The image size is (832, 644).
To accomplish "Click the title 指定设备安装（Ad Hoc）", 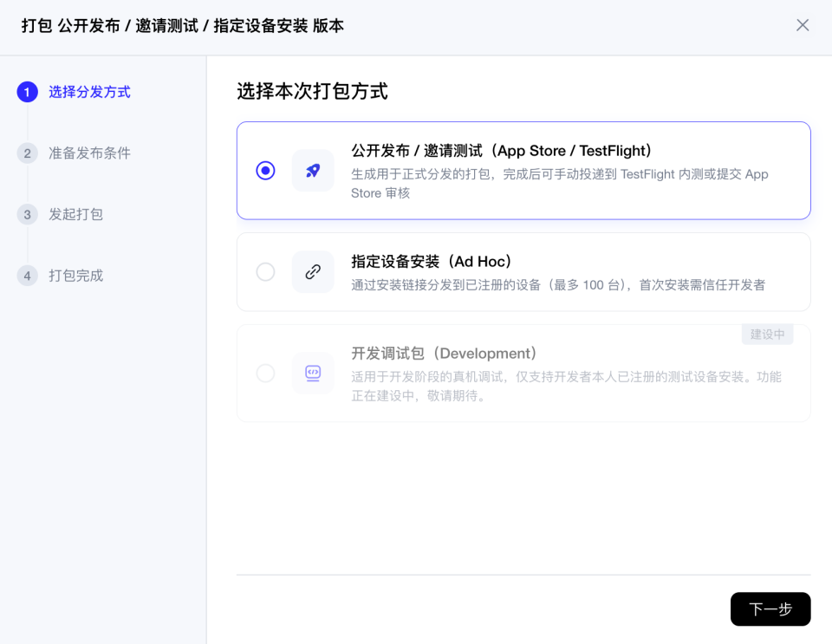I will [x=431, y=262].
